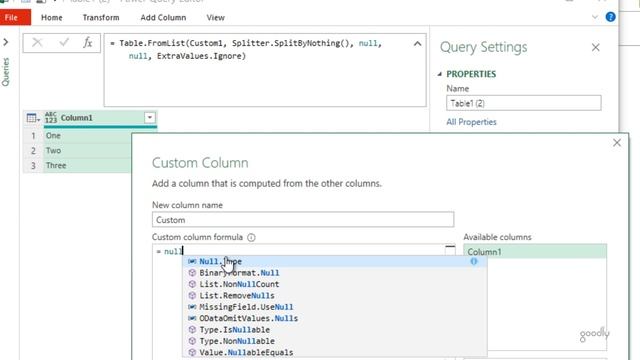640x360 pixels.
Task: Choose ODataOmitValues.Nulls suggestion
Action: coord(334,318)
